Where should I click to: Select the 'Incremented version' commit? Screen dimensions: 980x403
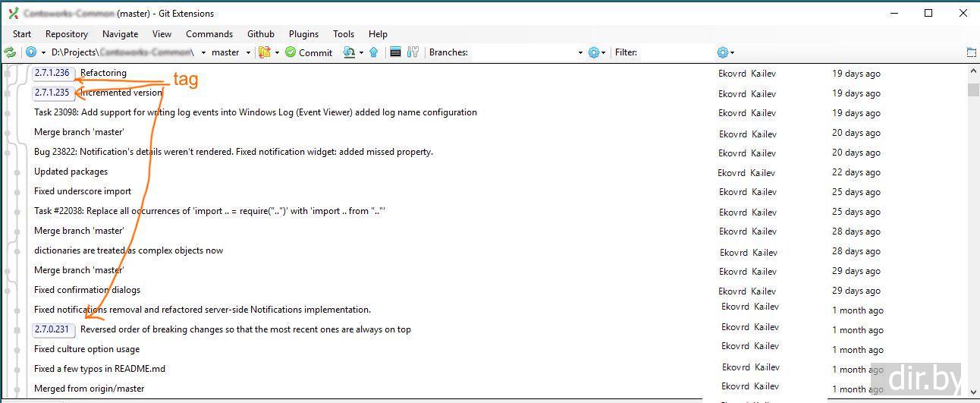pos(121,93)
